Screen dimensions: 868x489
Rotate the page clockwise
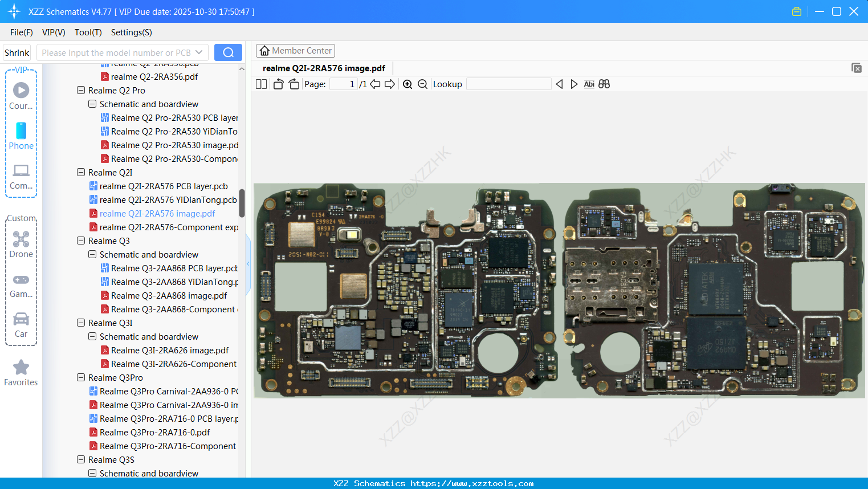pyautogui.click(x=294, y=84)
